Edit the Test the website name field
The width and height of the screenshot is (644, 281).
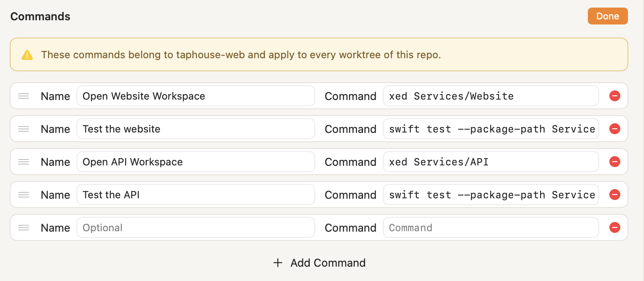pos(196,129)
